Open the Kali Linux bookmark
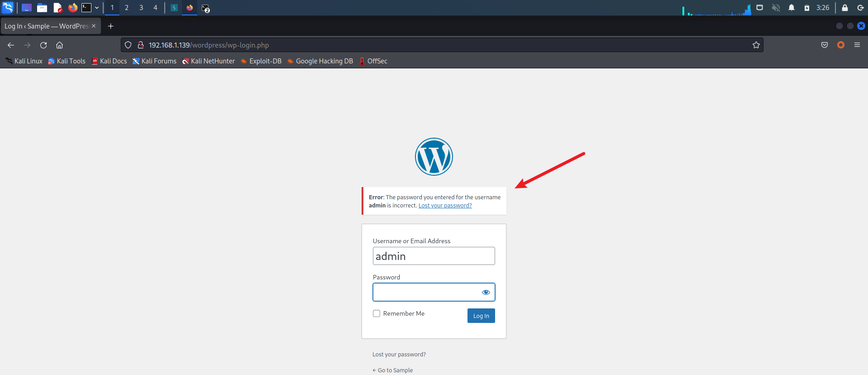Screen dimensions: 868x375 pos(24,61)
